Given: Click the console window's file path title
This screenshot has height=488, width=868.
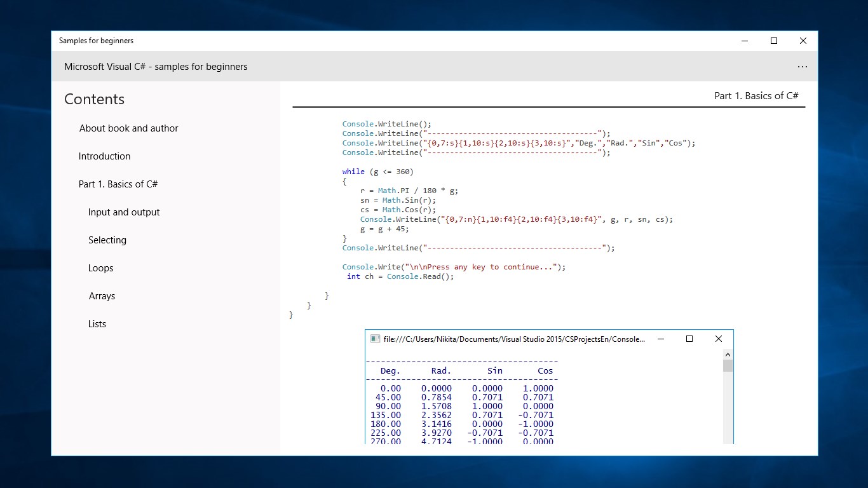Looking at the screenshot, I should click(x=508, y=339).
